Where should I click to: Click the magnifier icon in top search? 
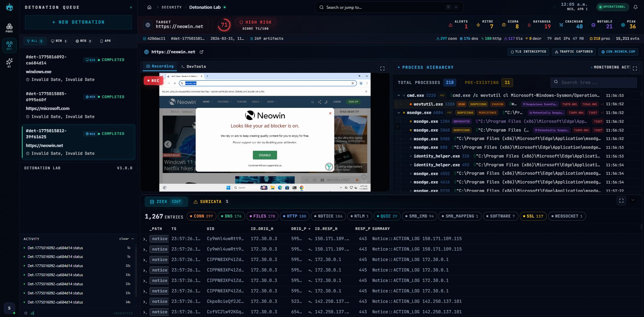[x=322, y=7]
